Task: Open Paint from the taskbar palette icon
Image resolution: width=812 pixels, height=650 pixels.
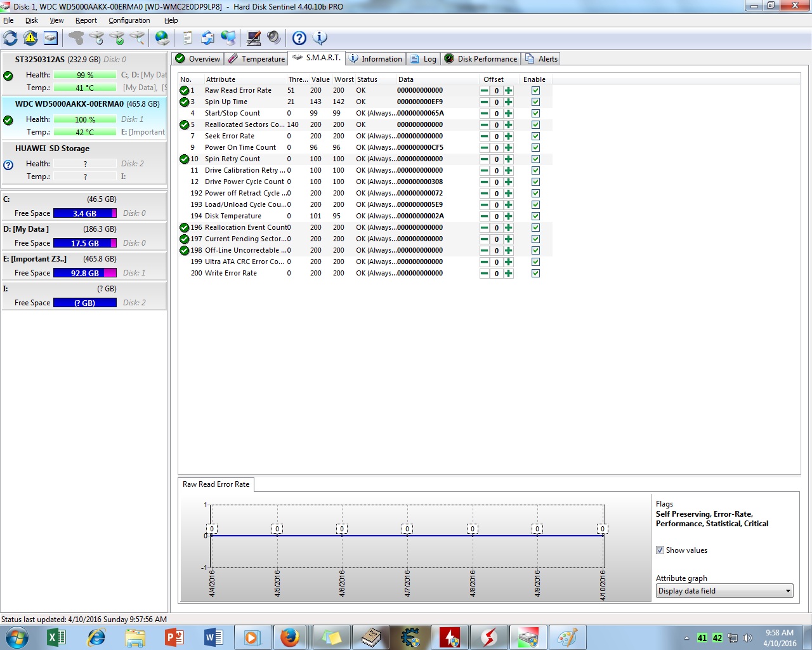Action: pyautogui.click(x=567, y=637)
